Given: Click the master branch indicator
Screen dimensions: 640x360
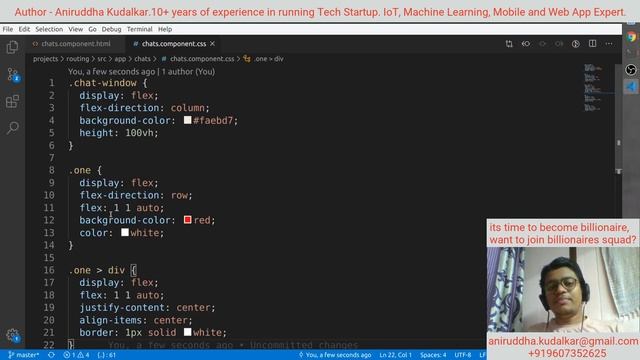Looking at the screenshot, I should pyautogui.click(x=24, y=355).
